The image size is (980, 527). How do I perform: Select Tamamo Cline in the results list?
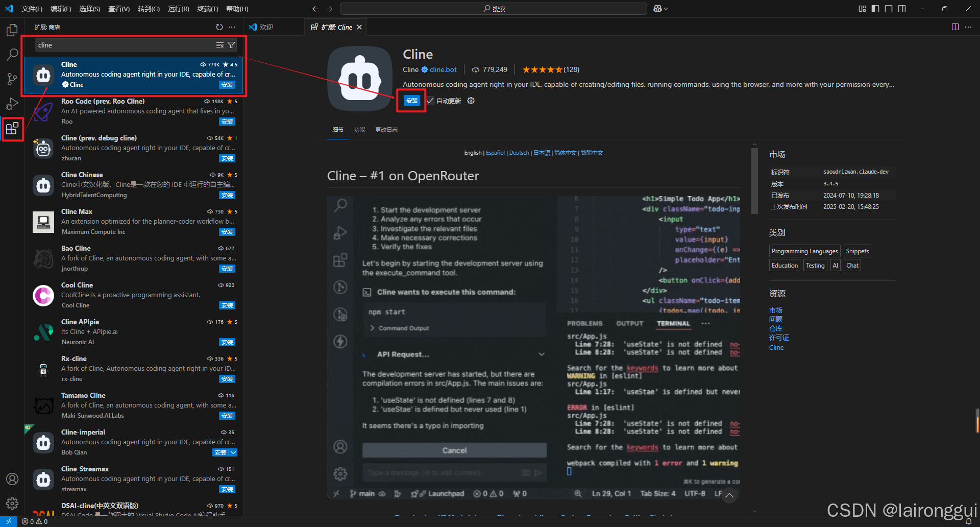134,405
